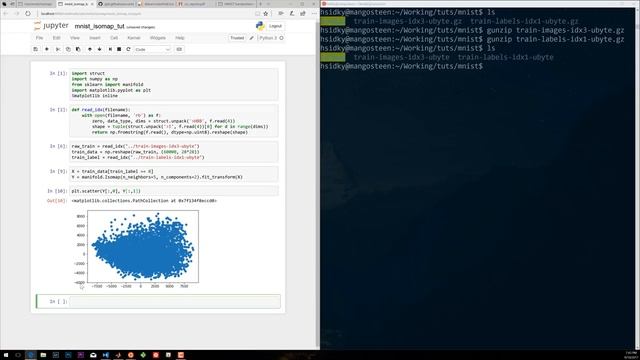Insert a cell below with the plus icon
Viewport: 640px width, 360px height.
coord(47,49)
